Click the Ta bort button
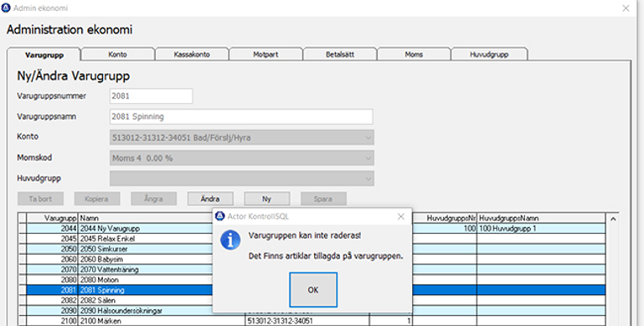The height and width of the screenshot is (326, 644). 40,199
